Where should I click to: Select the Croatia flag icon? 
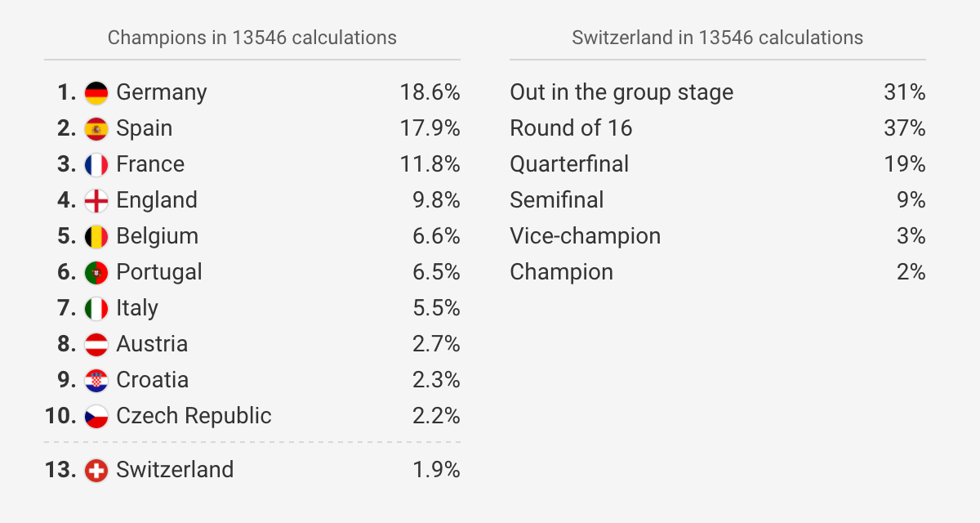tap(96, 380)
